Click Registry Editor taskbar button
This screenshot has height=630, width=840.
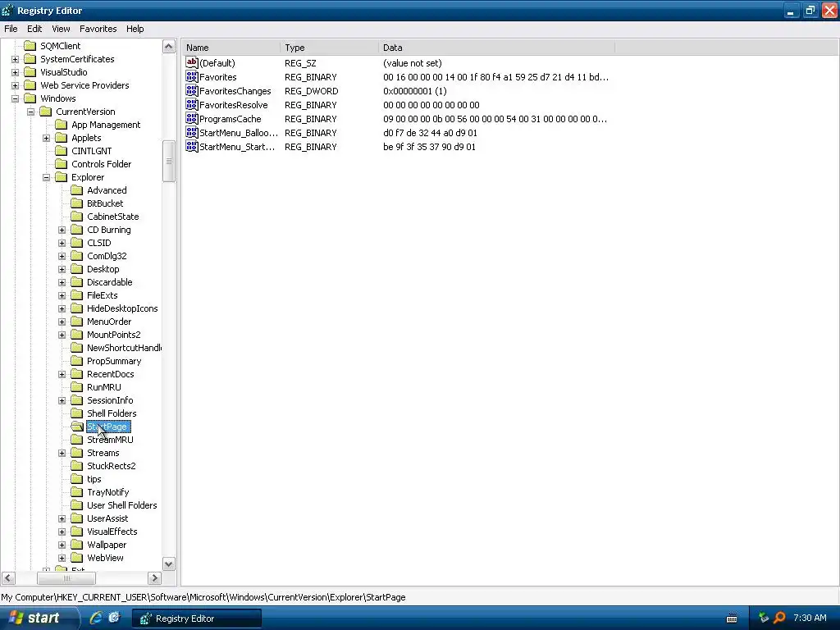click(x=197, y=619)
